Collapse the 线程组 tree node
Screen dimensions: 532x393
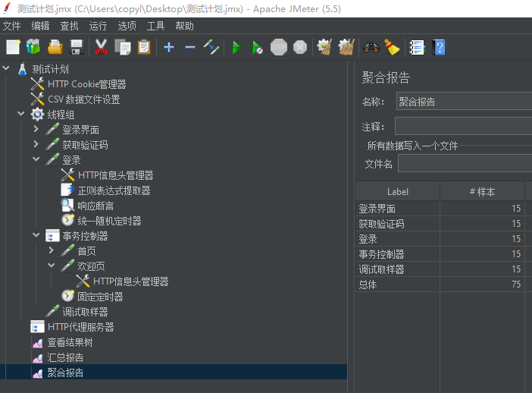coord(21,113)
